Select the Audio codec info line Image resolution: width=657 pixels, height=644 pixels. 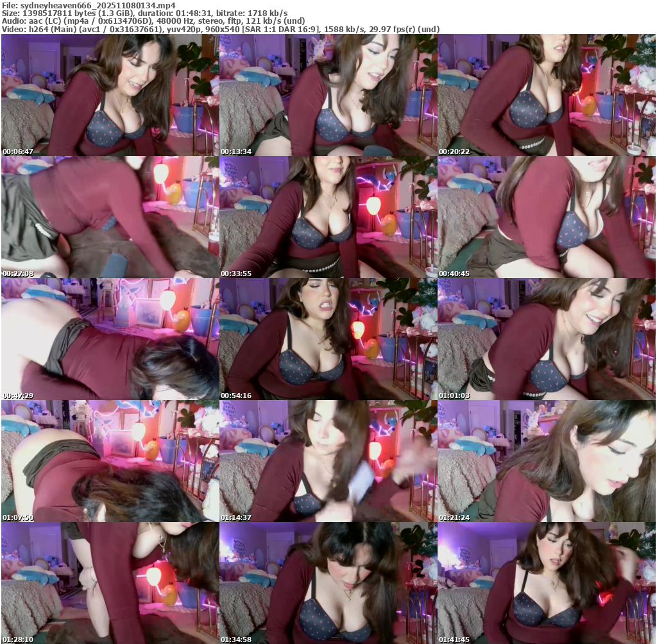(153, 21)
